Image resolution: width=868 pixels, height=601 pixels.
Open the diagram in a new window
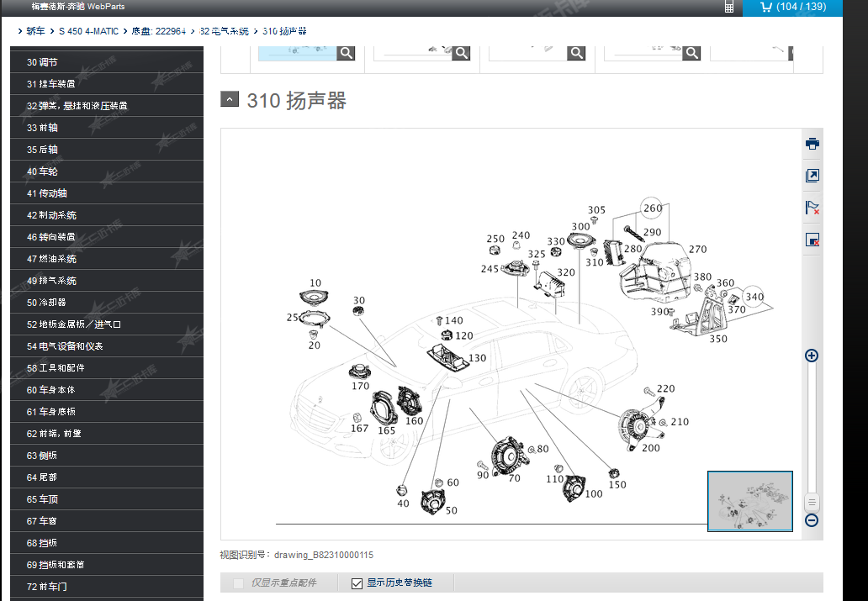coord(812,176)
